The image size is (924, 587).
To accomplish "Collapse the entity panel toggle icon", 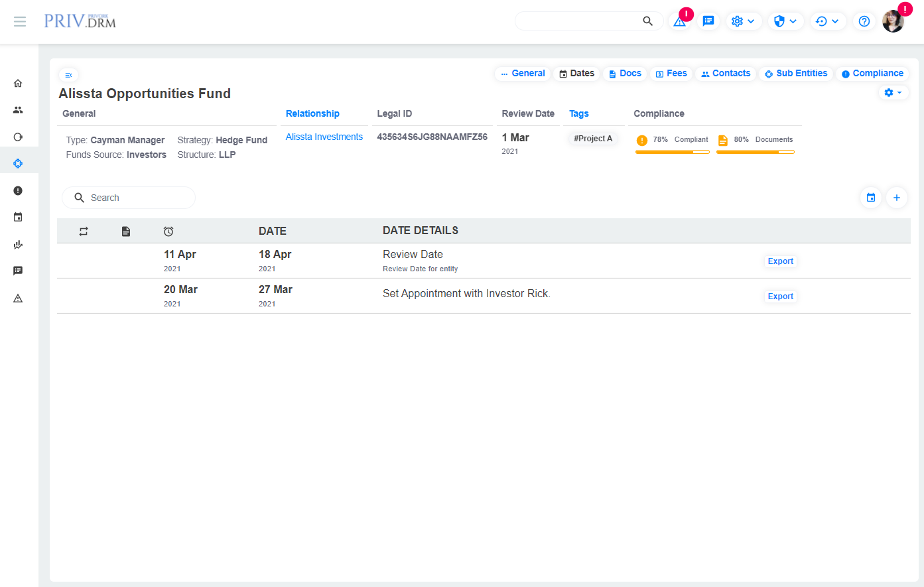I will tap(68, 75).
